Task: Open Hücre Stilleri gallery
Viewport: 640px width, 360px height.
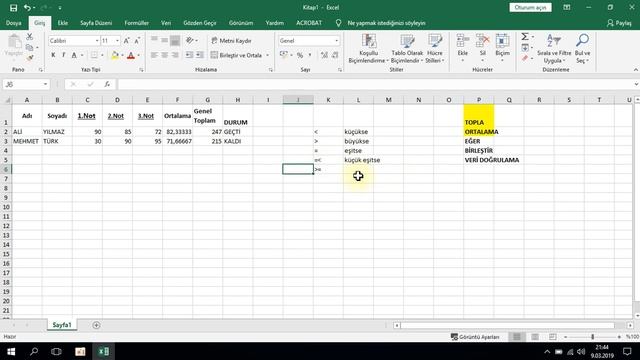Action: click(x=434, y=49)
